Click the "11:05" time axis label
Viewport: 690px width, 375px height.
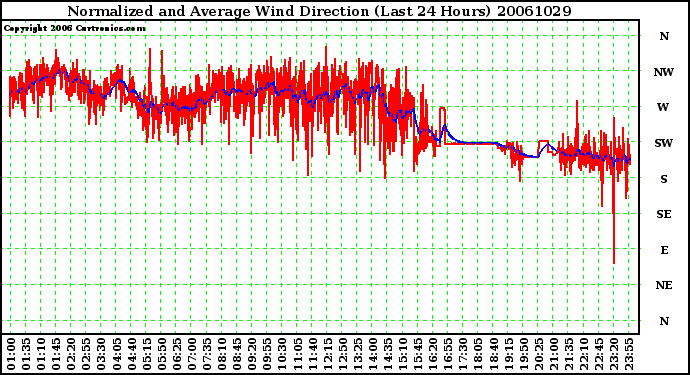297,354
